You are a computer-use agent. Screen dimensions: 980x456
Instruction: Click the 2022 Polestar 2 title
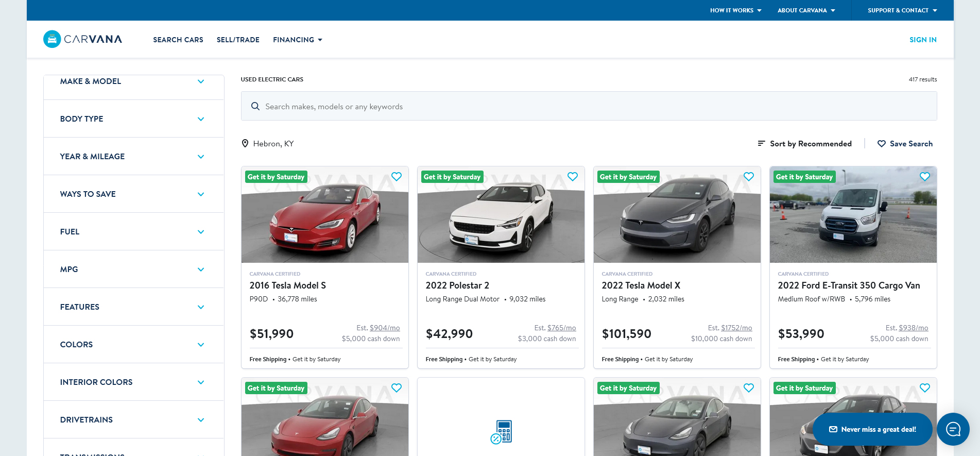pos(457,285)
